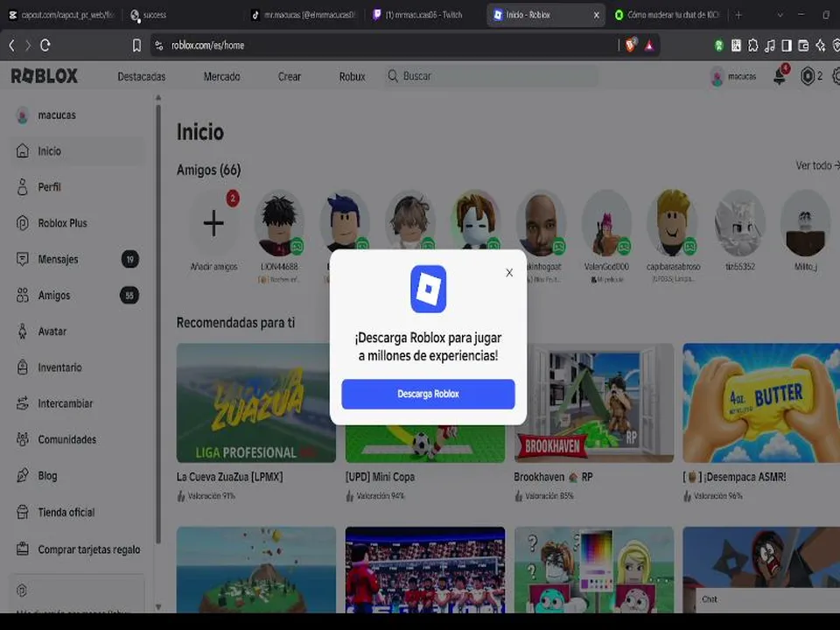Click in the Buscar search field

point(492,76)
